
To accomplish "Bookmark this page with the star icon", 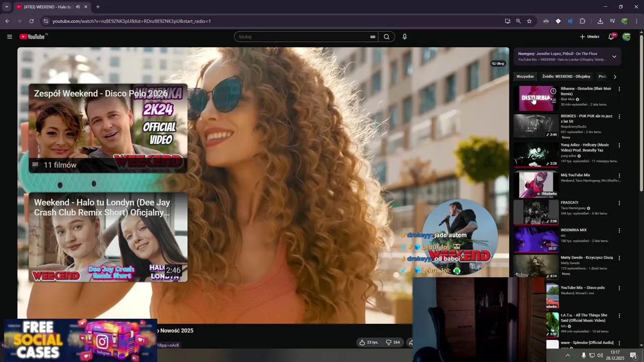I will [x=529, y=21].
